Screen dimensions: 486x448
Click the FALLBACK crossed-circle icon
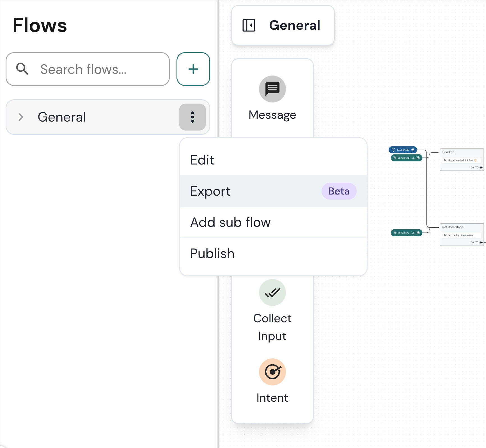(x=393, y=150)
